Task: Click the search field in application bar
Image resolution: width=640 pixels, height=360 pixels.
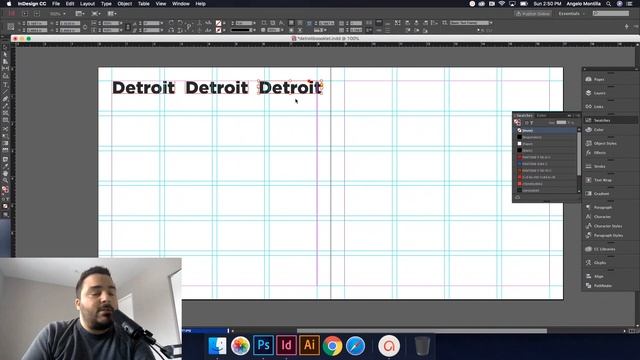Action: pos(611,13)
